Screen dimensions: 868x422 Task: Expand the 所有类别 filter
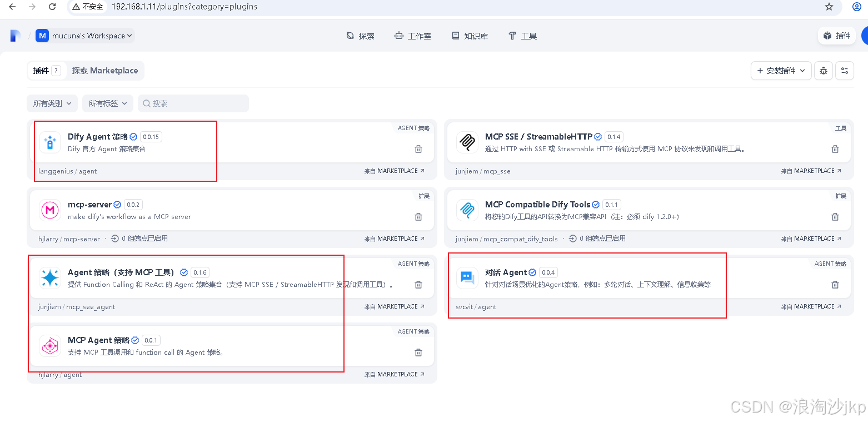[52, 103]
